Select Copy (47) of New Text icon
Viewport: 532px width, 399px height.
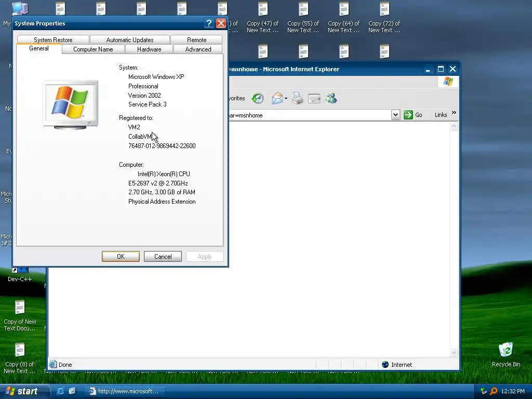(x=262, y=18)
